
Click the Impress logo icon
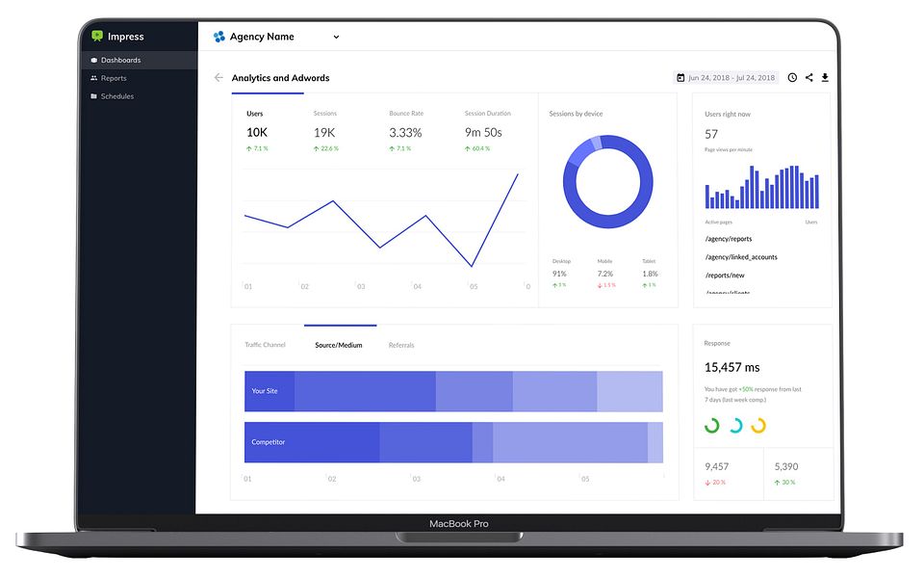click(97, 36)
